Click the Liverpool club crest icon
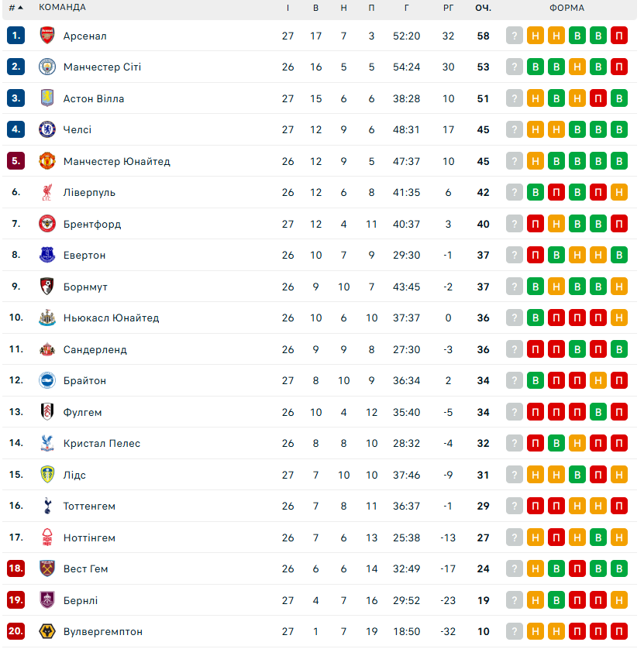This screenshot has width=644, height=649. 47,192
